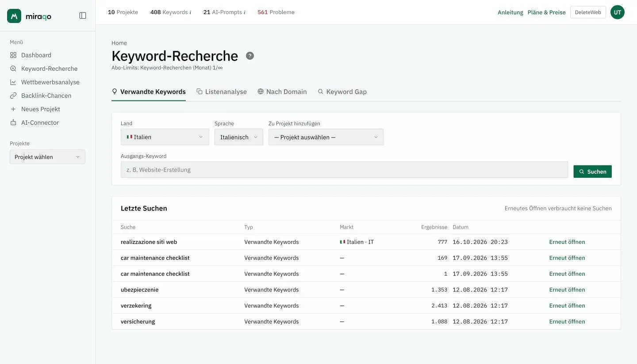637x364 pixels.
Task: Click the Ergebnisse column header
Action: click(x=434, y=227)
